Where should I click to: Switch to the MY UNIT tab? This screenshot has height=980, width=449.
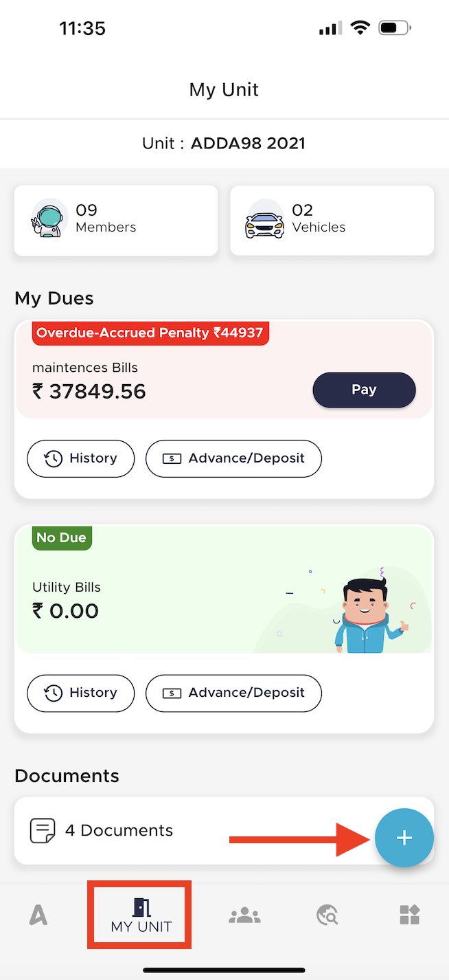(139, 914)
